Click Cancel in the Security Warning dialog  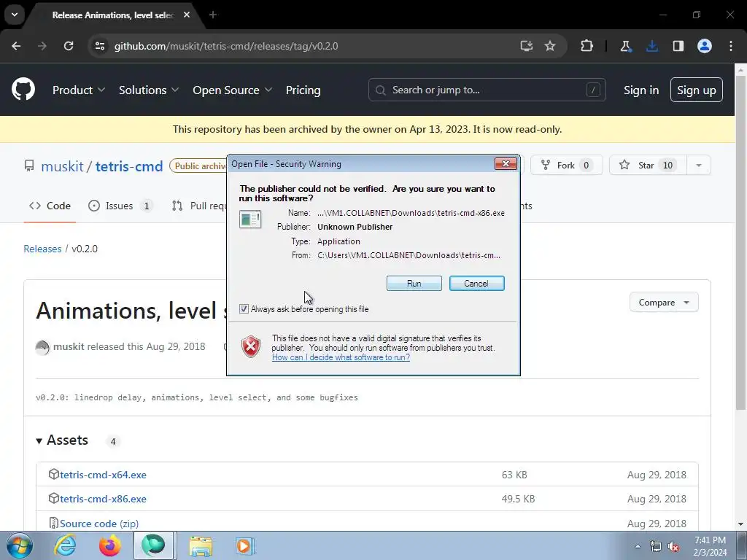point(476,284)
